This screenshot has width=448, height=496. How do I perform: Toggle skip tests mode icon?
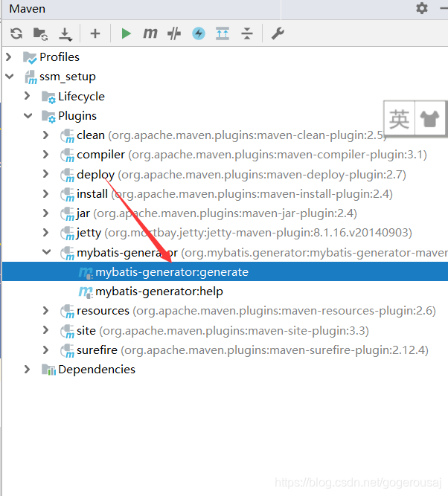tap(174, 33)
